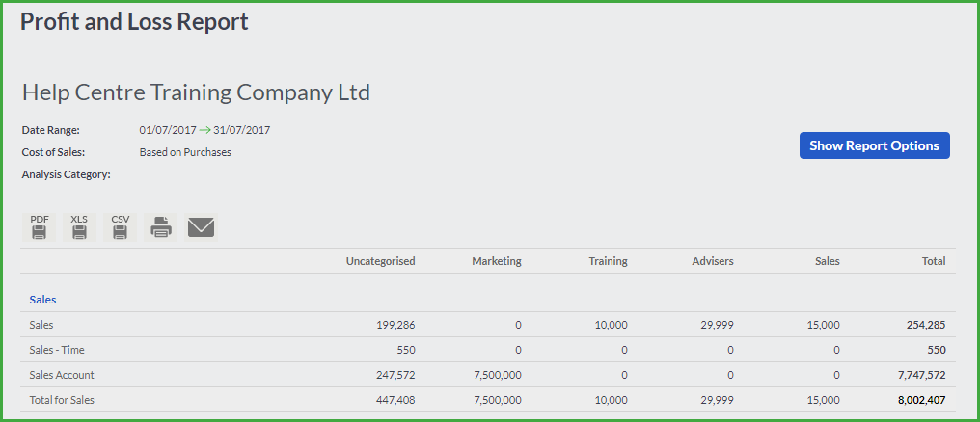Click the Sales Account row label

[62, 375]
